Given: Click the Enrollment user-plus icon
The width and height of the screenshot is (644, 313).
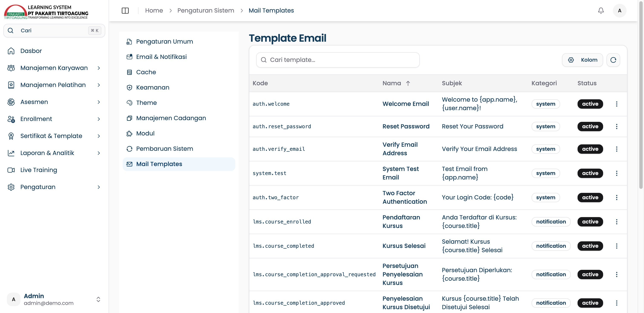Looking at the screenshot, I should pyautogui.click(x=11, y=119).
